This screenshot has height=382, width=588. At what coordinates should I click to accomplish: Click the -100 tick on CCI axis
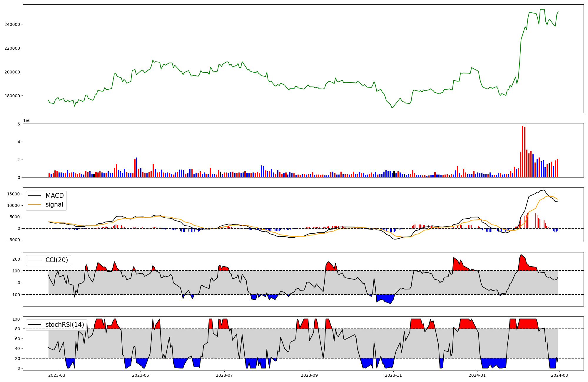(x=15, y=294)
